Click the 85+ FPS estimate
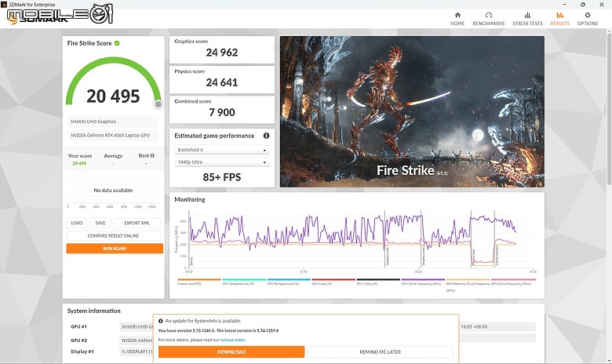Viewport: 612px width, 364px height. pos(222,177)
